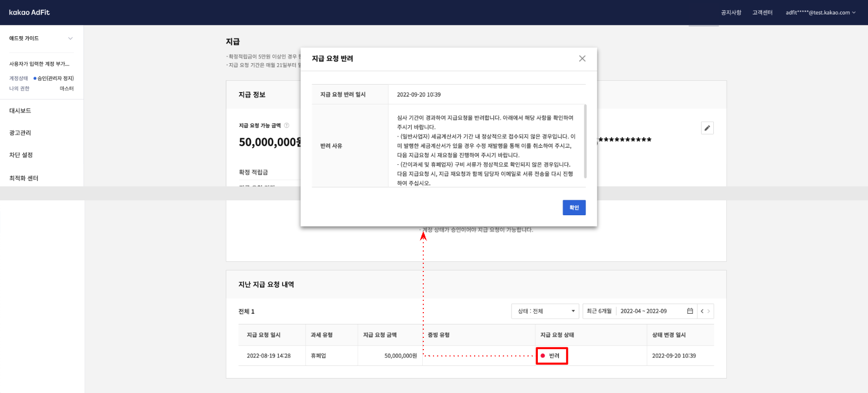Viewport: 868px width, 393px height.
Task: Click the kakao AdFit logo
Action: coord(29,12)
